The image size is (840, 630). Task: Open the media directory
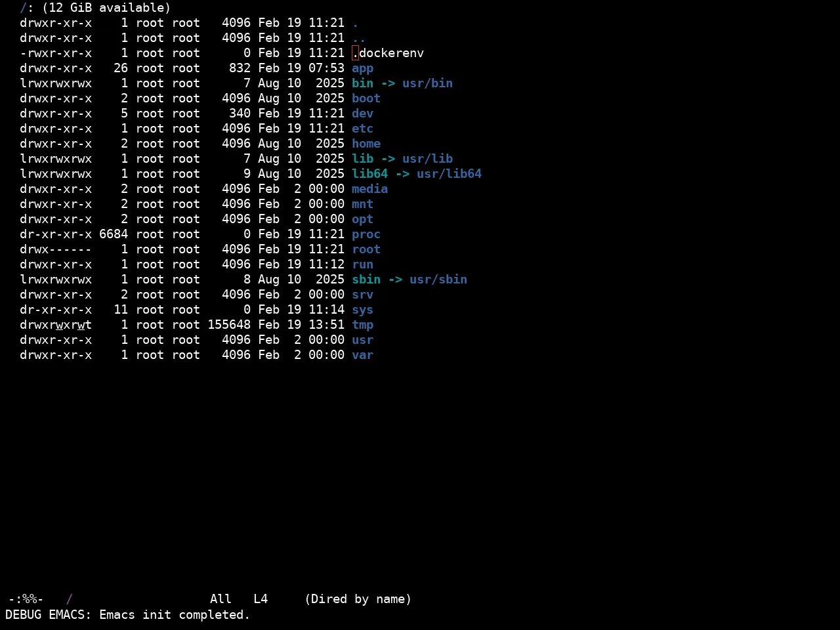pyautogui.click(x=369, y=189)
